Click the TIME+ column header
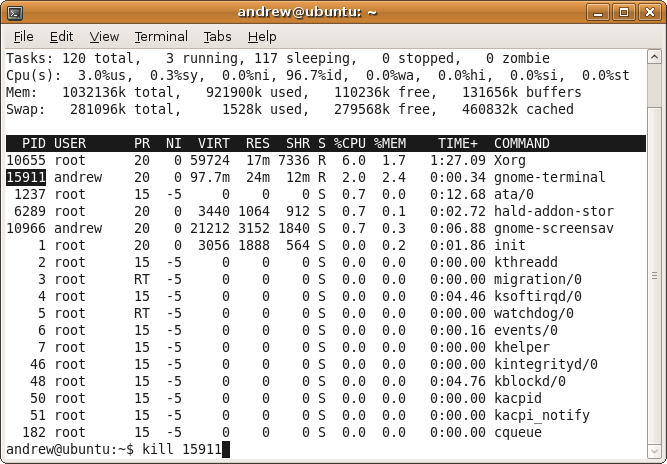The image size is (667, 464). click(458, 143)
